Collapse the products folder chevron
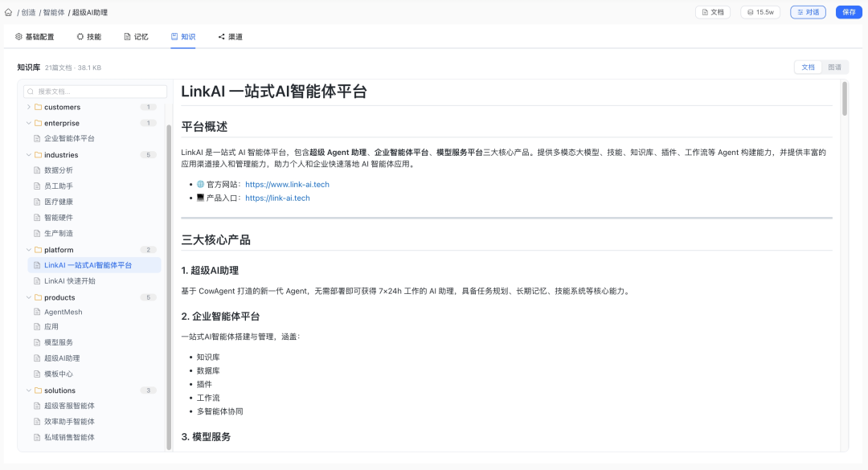The height and width of the screenshot is (470, 868). [x=29, y=297]
